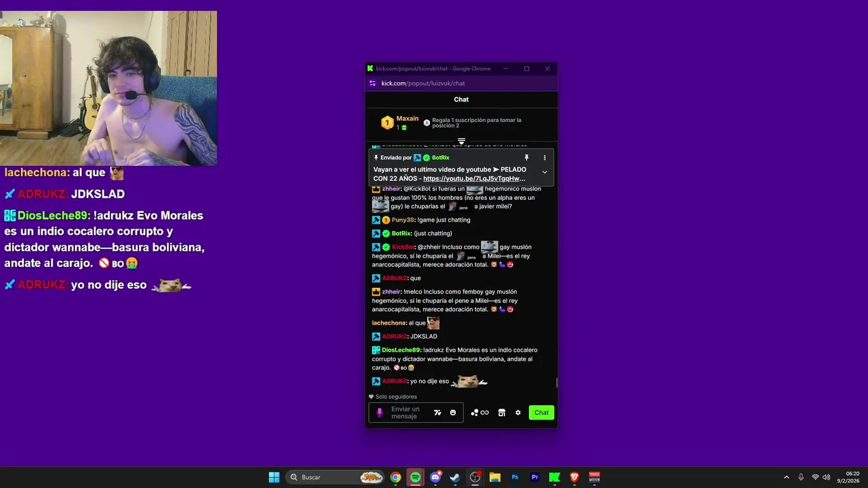The width and height of the screenshot is (868, 488).
Task: Click the purple microphone icon in message box
Action: tap(380, 413)
